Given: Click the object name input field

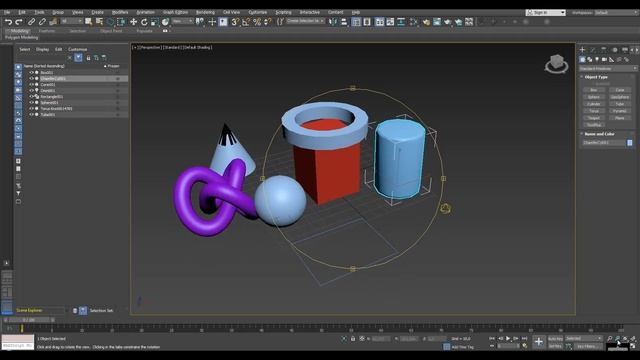Looking at the screenshot, I should coord(604,142).
